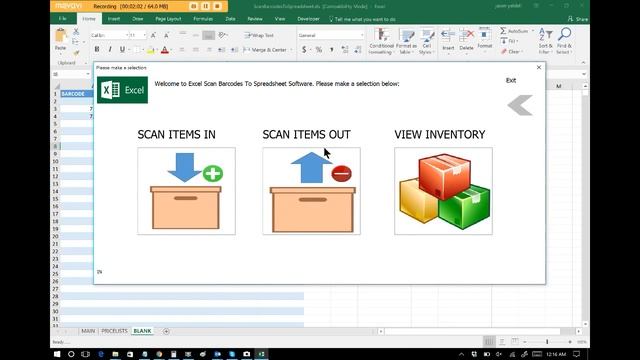Toggle Wrap Text

point(259,36)
